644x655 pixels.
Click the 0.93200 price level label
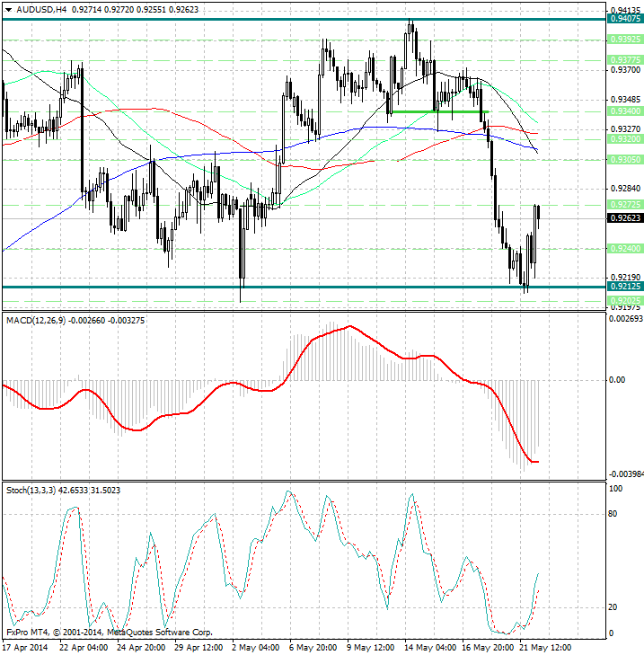[625, 139]
